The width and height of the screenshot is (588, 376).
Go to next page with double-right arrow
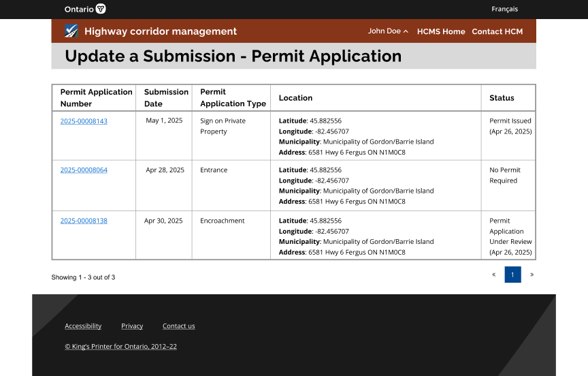[x=532, y=275]
